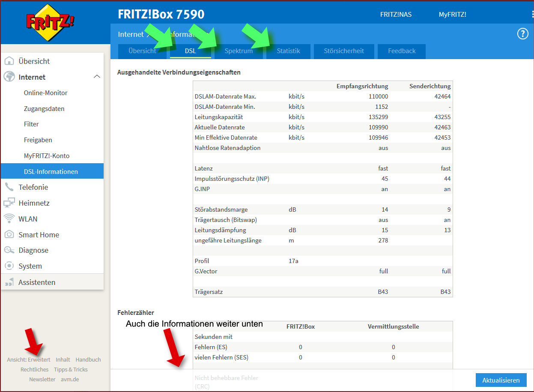Switch to the Statistik tab
The height and width of the screenshot is (392, 534).
(x=288, y=51)
